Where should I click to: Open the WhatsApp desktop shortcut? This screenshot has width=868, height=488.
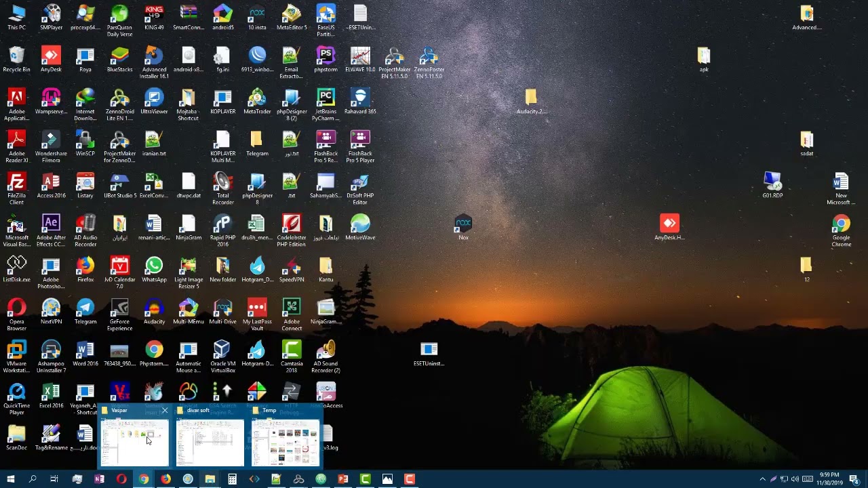[154, 270]
